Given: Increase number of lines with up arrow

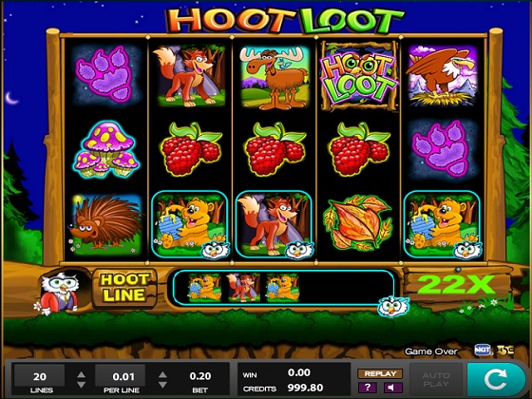Looking at the screenshot, I should [81, 375].
